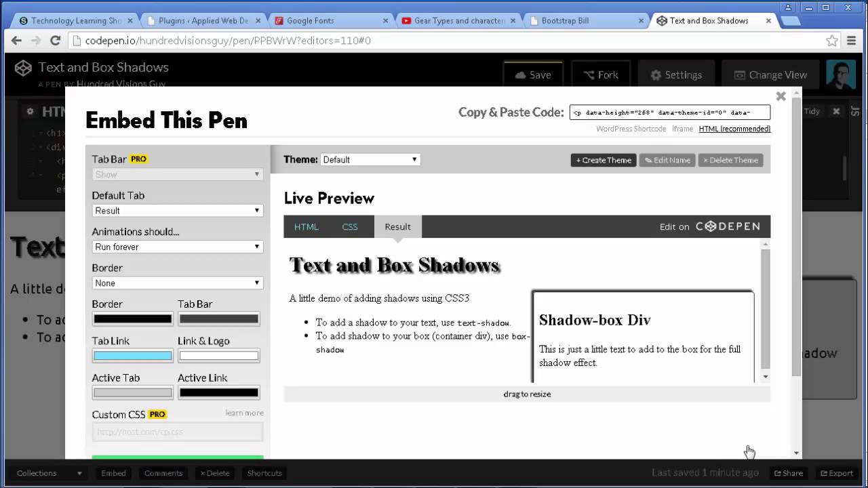The image size is (868, 488).
Task: Close the Bootstrap Bill tab
Action: tap(641, 21)
